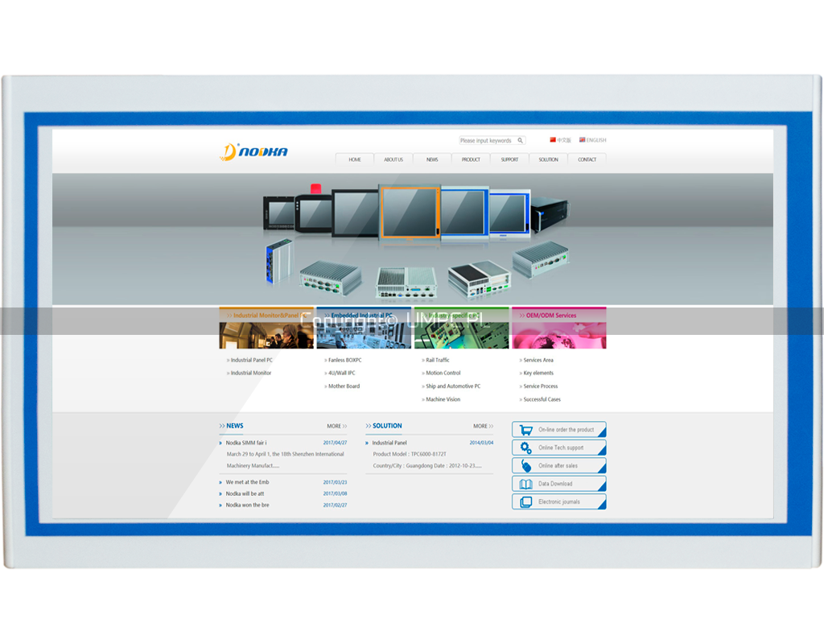The image size is (824, 644).
Task: Click the Online after sales button
Action: pos(559,466)
